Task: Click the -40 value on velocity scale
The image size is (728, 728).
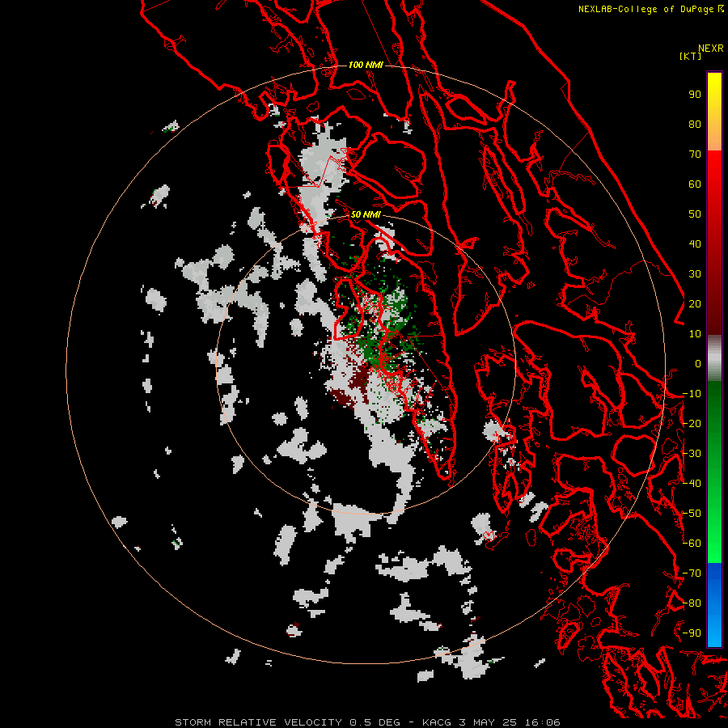Action: (x=692, y=484)
